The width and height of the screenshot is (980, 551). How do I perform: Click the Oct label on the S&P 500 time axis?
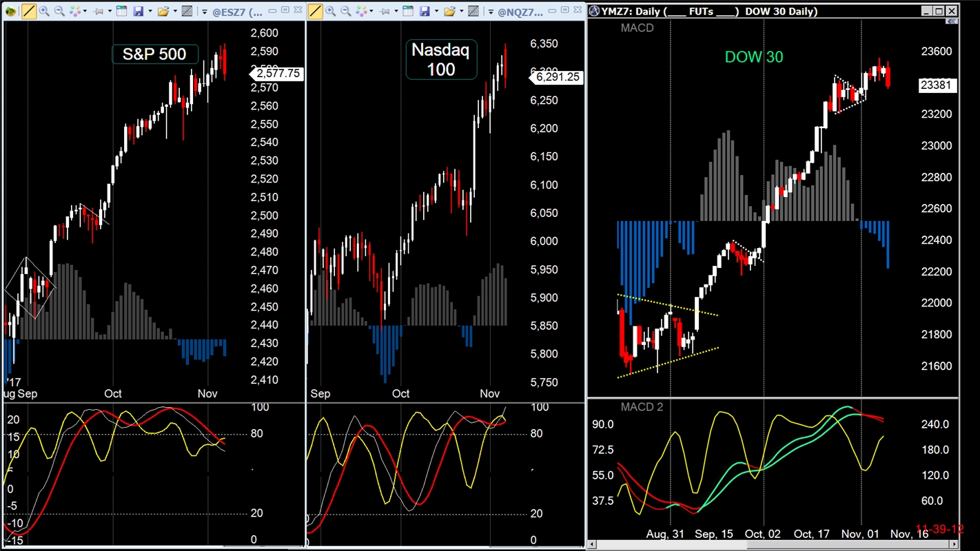pyautogui.click(x=113, y=394)
